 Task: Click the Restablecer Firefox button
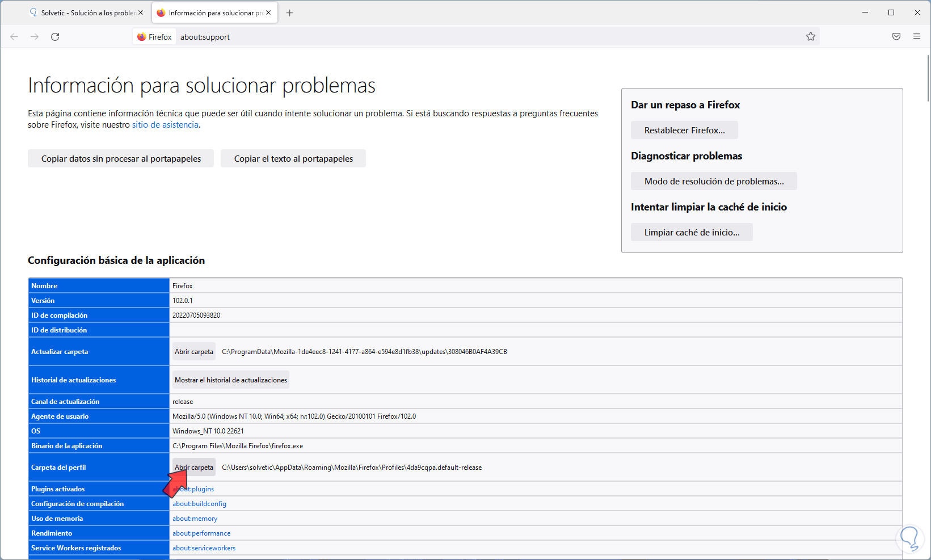[684, 130]
